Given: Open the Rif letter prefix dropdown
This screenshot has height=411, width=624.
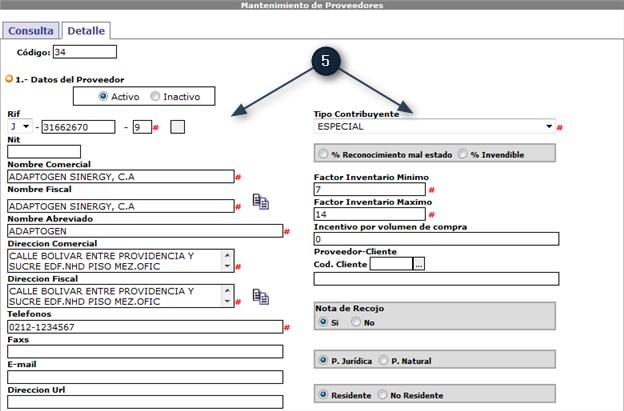Looking at the screenshot, I should click(x=20, y=127).
